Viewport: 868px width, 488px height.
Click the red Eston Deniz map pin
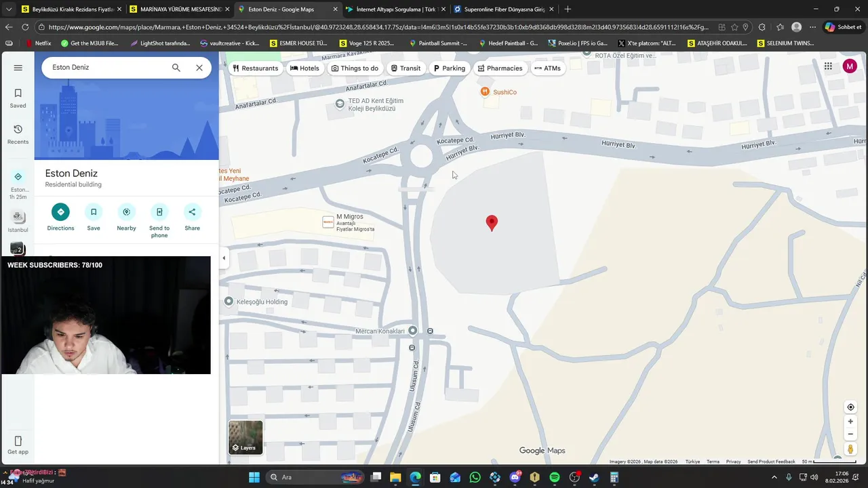(492, 223)
